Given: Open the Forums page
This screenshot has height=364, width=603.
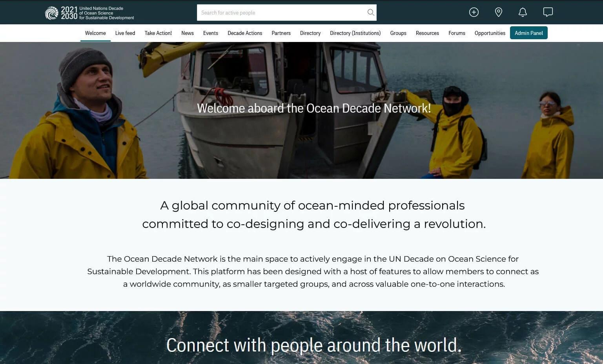Looking at the screenshot, I should 457,33.
